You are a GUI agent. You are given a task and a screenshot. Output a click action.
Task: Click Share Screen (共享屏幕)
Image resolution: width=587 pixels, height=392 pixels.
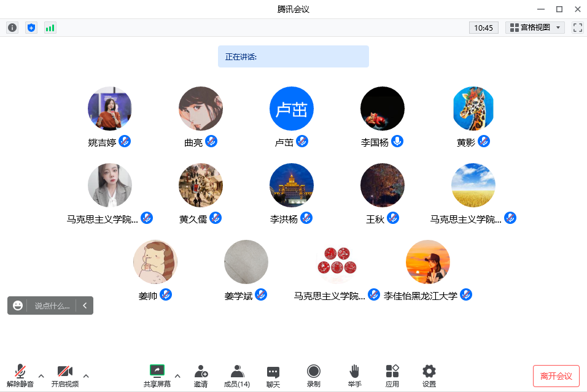coord(157,375)
